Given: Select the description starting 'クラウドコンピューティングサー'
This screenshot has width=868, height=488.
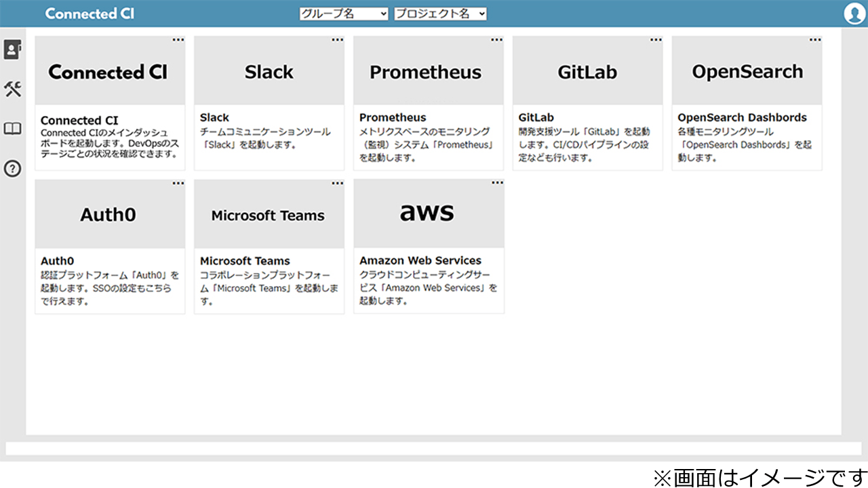Looking at the screenshot, I should pyautogui.click(x=429, y=288).
